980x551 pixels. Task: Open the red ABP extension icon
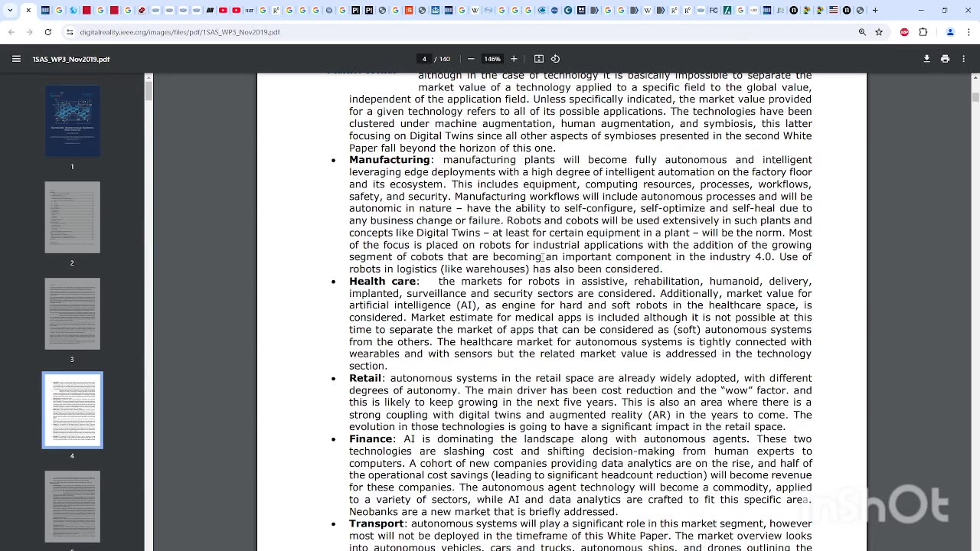coord(905,32)
